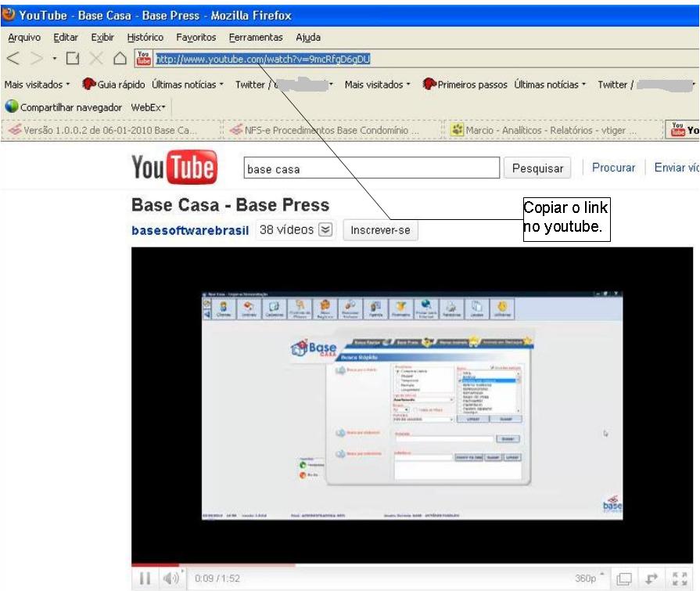Click the video progress bar

tap(391, 564)
